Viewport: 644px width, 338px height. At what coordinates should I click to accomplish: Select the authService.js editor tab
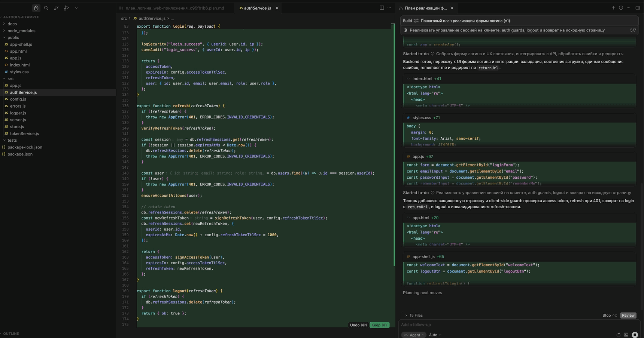258,8
